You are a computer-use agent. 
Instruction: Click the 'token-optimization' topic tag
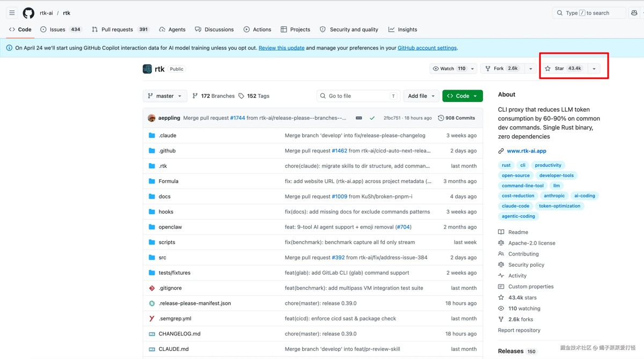[x=559, y=206]
